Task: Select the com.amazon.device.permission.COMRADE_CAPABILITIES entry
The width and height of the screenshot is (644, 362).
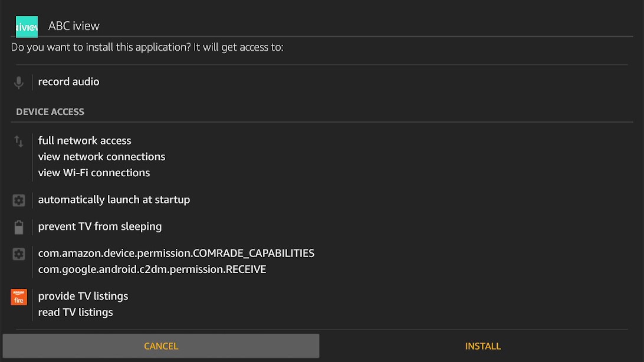Action: point(176,253)
